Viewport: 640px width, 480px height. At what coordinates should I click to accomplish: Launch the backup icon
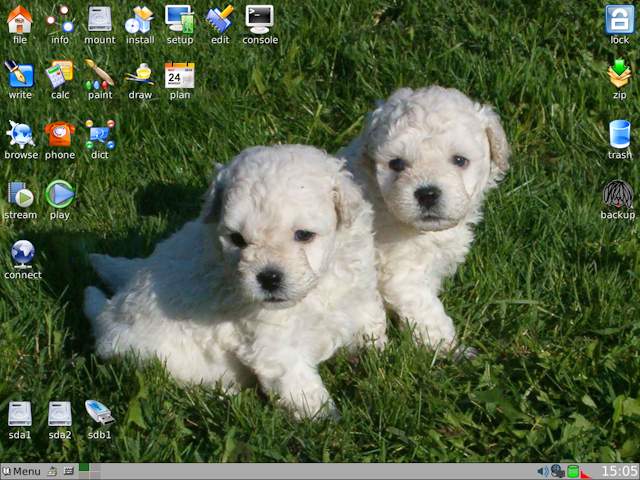618,195
